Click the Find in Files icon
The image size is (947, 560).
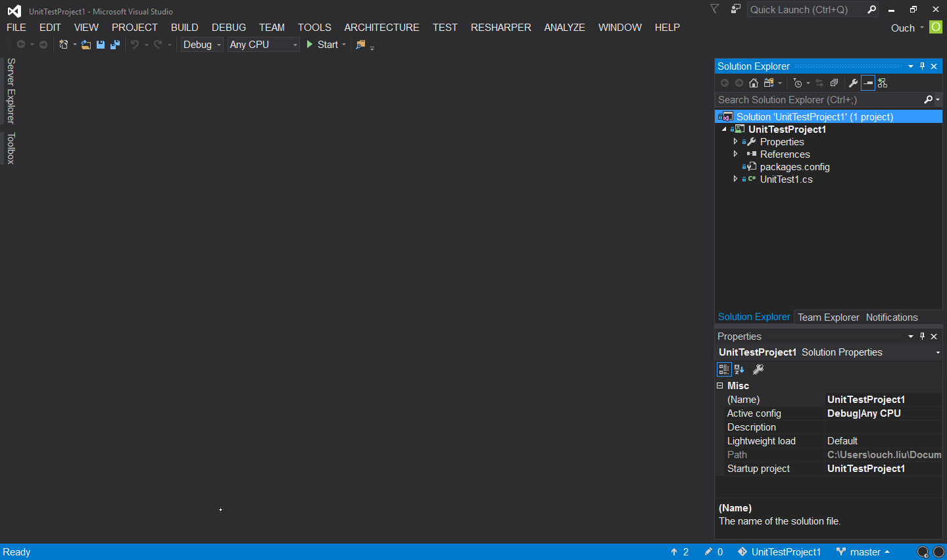tap(360, 45)
